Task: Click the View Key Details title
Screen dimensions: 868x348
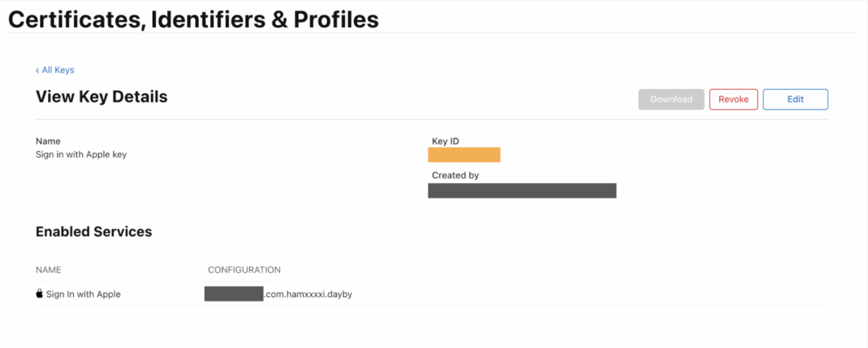Action: (101, 96)
